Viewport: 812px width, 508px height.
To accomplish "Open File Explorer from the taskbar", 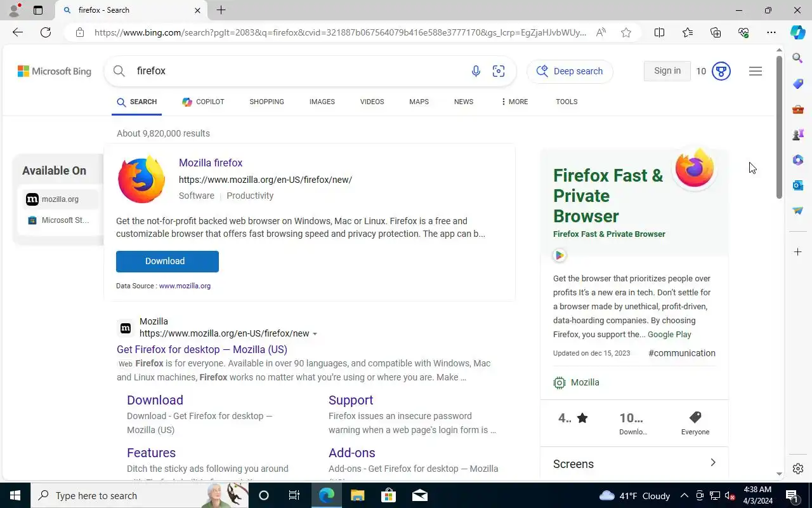I will [x=358, y=495].
